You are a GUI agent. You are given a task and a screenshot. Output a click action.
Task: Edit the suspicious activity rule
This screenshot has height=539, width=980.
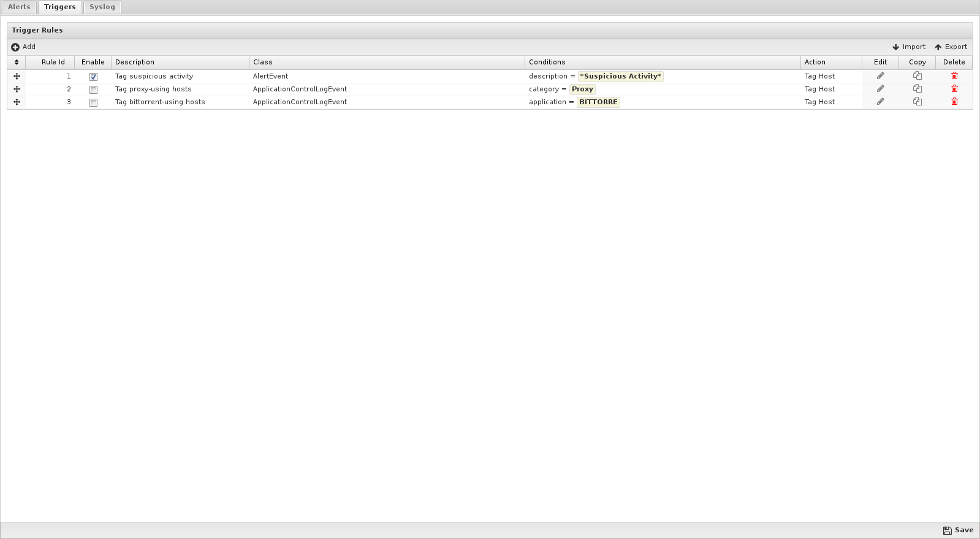pyautogui.click(x=880, y=76)
